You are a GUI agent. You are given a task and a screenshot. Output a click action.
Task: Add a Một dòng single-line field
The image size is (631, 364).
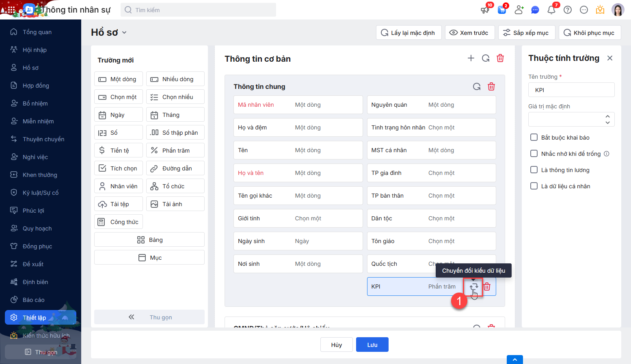(x=119, y=79)
